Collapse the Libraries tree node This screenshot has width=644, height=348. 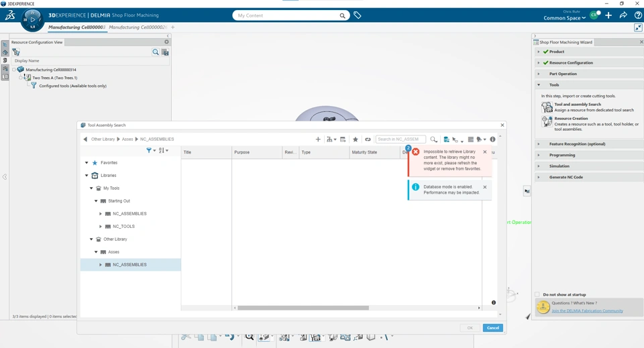point(87,175)
